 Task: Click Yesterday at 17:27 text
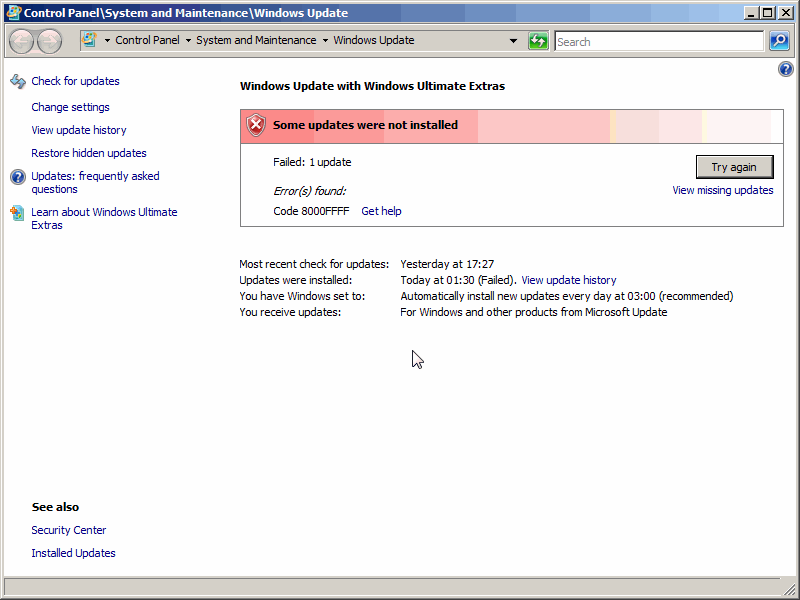tap(447, 264)
